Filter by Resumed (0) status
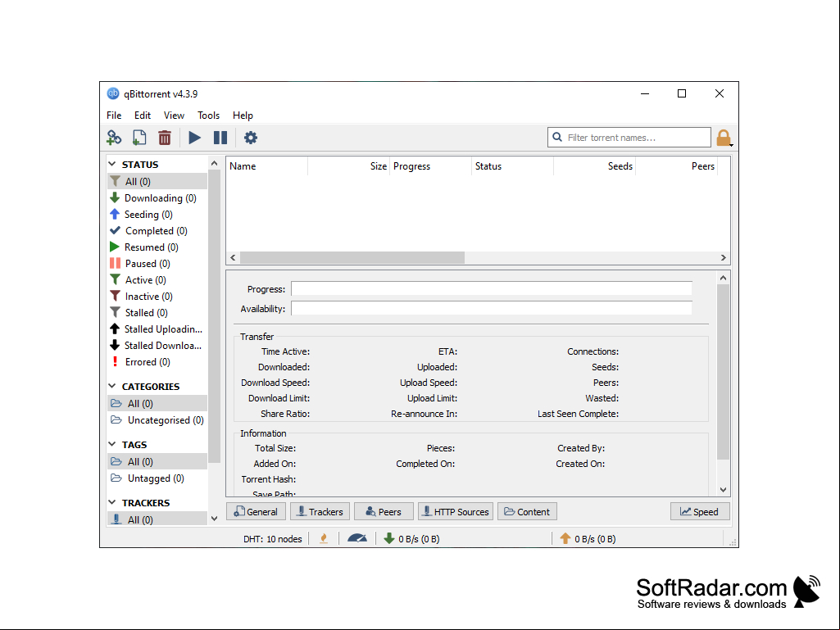This screenshot has width=840, height=630. click(157, 247)
